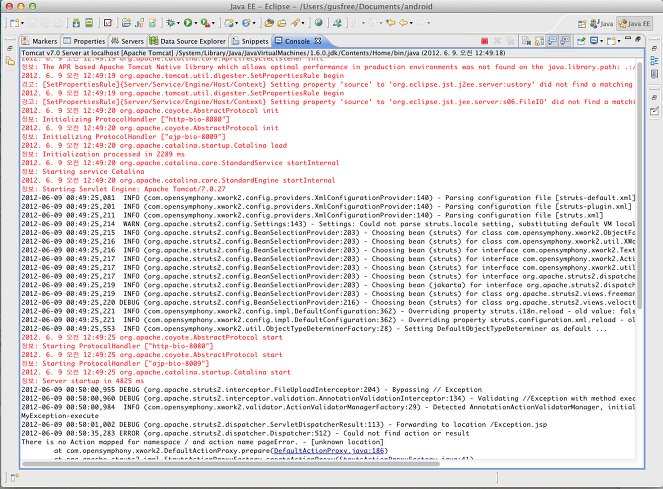Click the 'MyException-execute' console output line
The width and height of the screenshot is (663, 489).
[x=60, y=416]
